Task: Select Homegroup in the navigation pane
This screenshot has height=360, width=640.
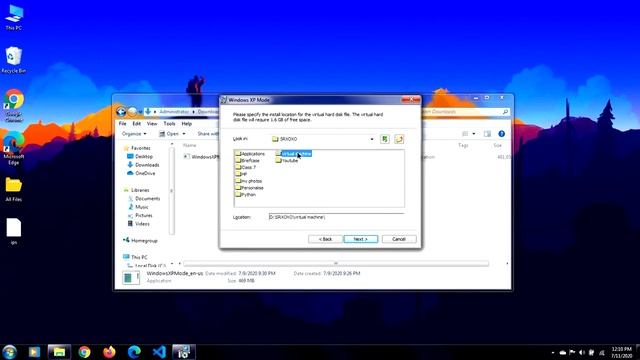Action: [140, 241]
